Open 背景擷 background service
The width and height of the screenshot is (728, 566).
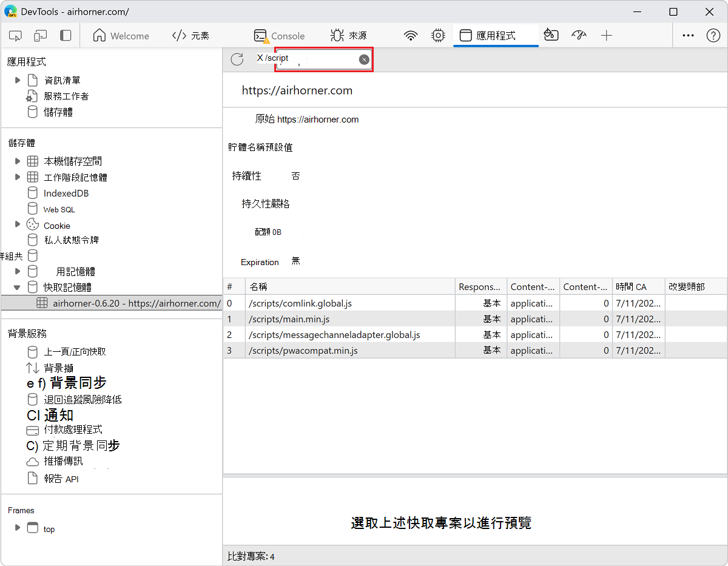point(59,368)
